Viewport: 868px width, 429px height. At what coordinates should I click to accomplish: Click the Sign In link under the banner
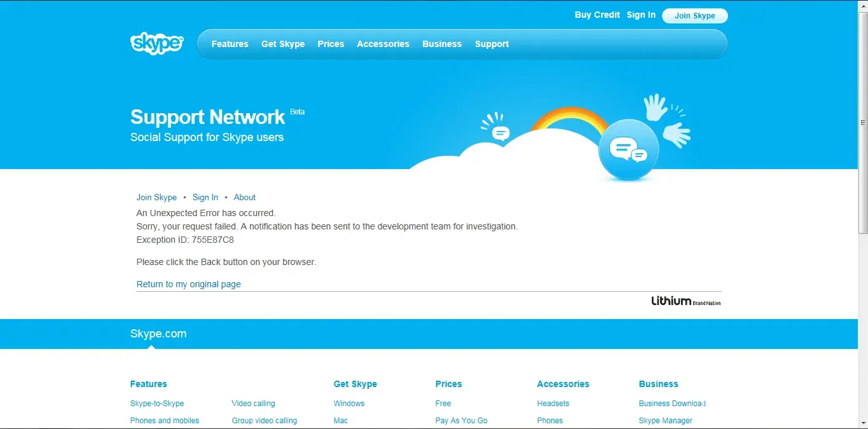click(205, 197)
